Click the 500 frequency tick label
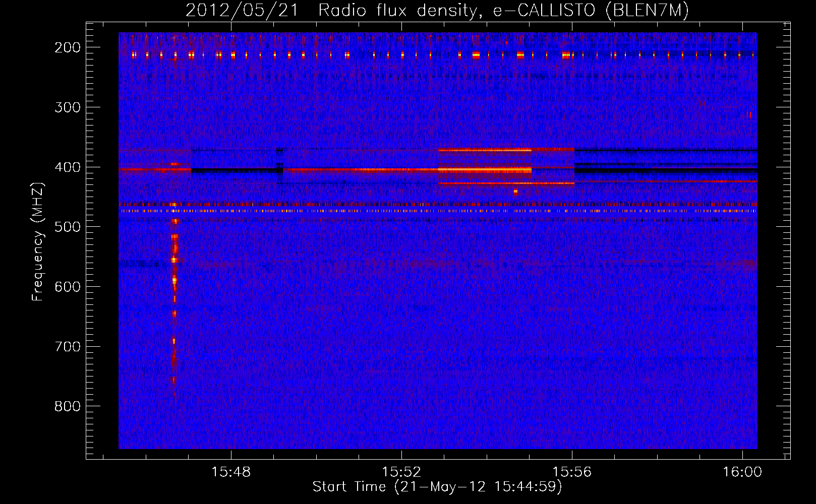 (68, 227)
